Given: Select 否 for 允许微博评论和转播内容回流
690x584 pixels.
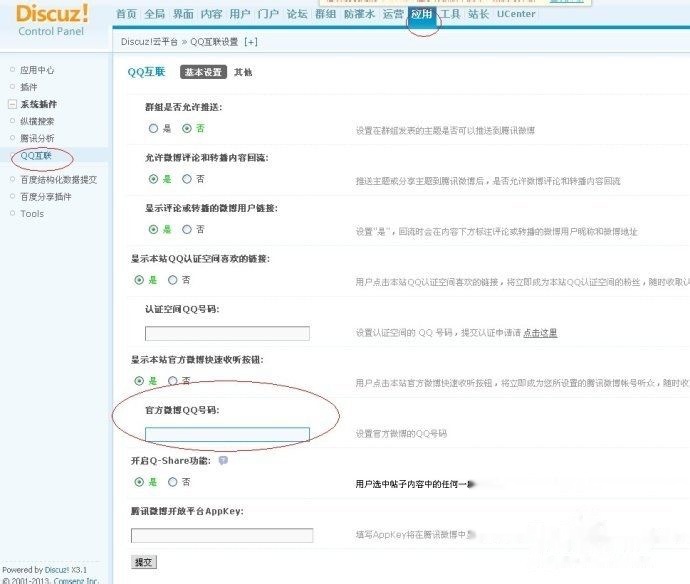Looking at the screenshot, I should (187, 179).
